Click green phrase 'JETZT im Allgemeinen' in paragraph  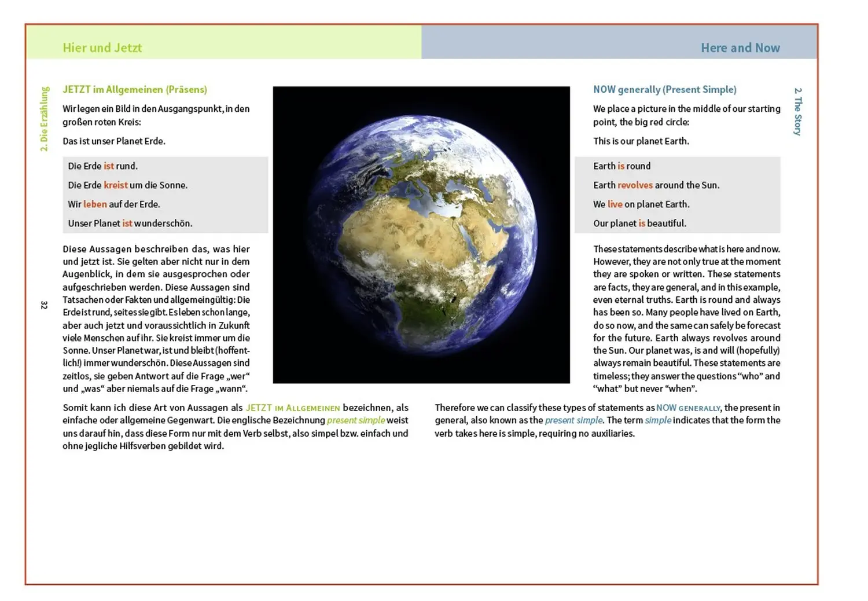(x=293, y=408)
